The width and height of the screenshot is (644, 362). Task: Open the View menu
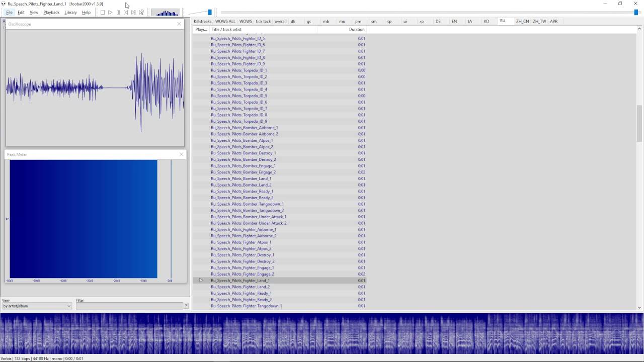coord(34,13)
